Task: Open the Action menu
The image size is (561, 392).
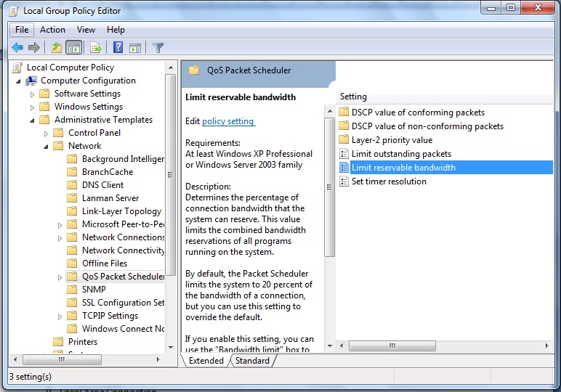Action: click(52, 30)
